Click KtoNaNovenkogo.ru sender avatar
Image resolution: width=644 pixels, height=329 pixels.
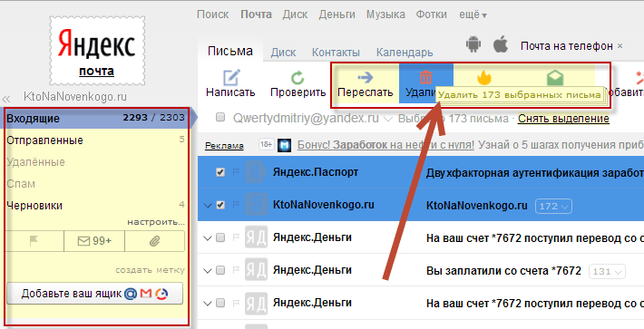pos(257,204)
